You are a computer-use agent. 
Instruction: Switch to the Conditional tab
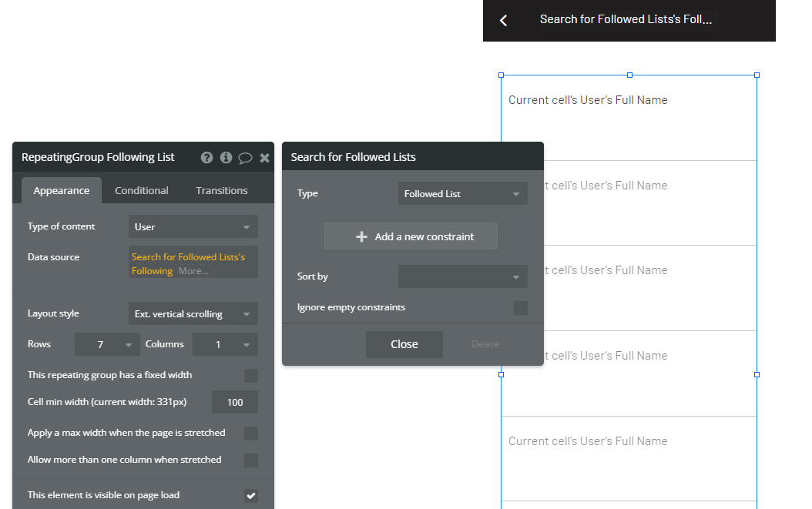pyautogui.click(x=142, y=191)
